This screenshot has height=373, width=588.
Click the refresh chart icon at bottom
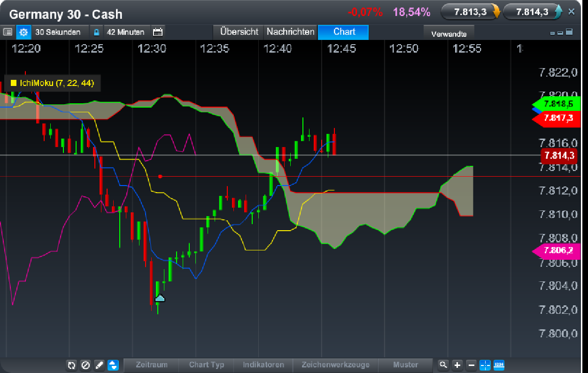point(71,365)
